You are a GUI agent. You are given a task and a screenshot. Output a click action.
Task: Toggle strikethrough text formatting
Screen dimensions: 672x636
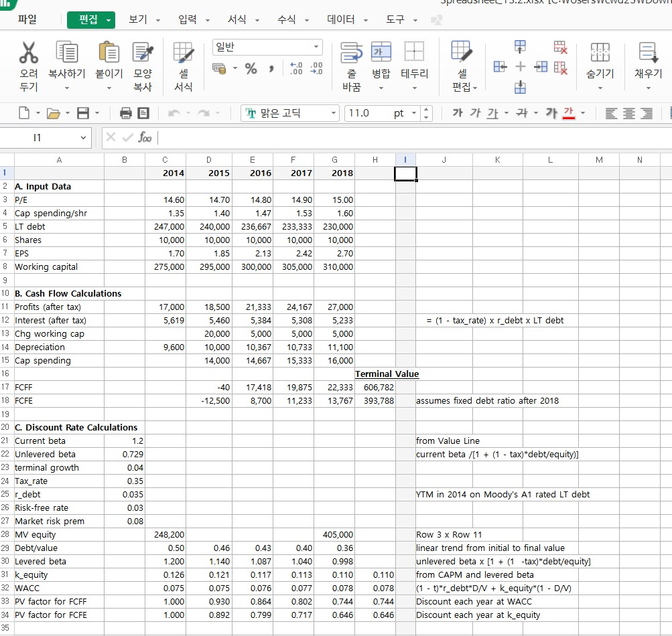click(x=521, y=113)
